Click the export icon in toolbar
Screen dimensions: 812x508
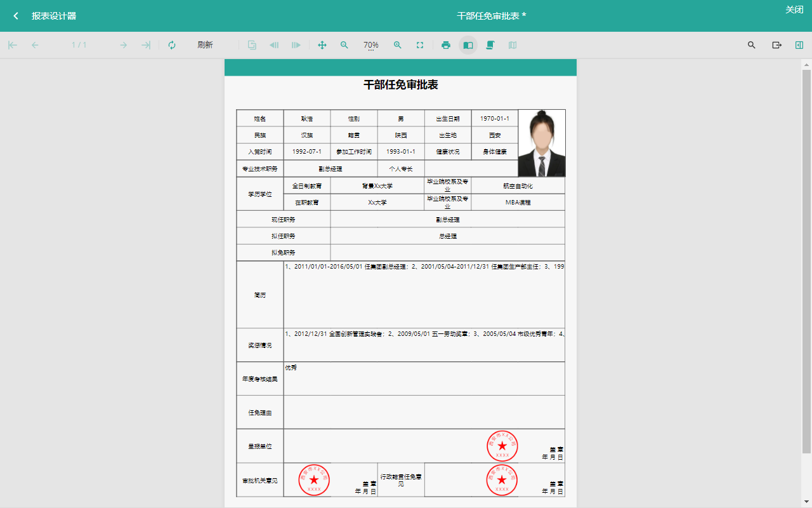click(x=776, y=45)
